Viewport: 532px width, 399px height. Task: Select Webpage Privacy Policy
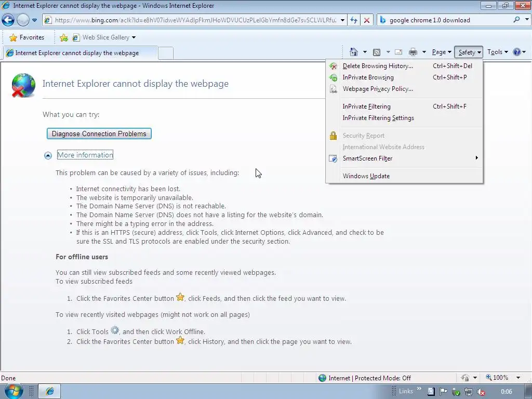coord(404,89)
